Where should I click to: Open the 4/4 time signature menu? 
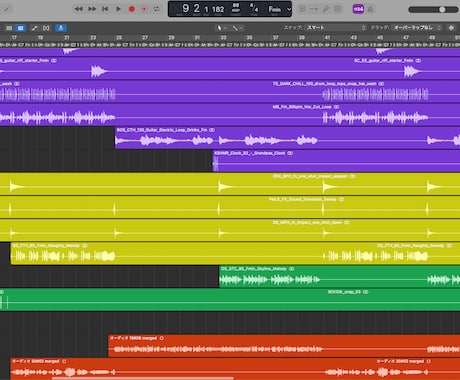click(x=254, y=8)
